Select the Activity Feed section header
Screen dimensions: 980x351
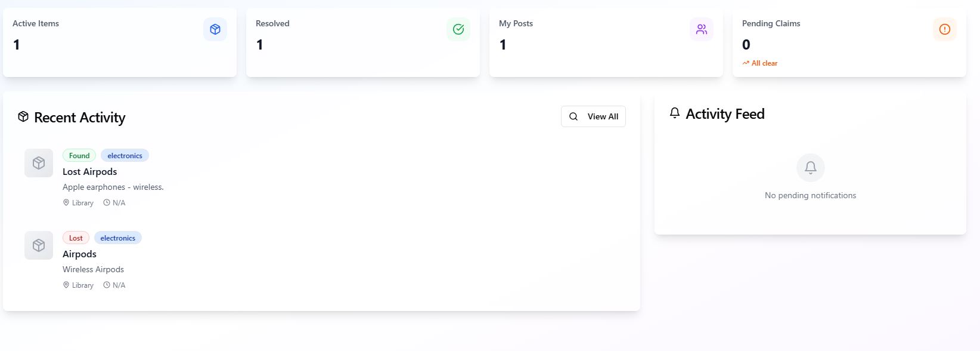[725, 113]
